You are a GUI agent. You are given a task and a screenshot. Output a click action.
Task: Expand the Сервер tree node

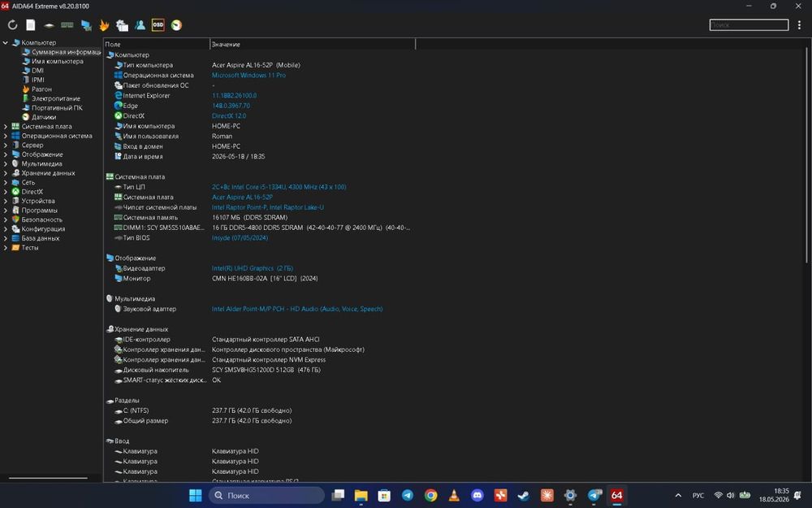[5, 145]
